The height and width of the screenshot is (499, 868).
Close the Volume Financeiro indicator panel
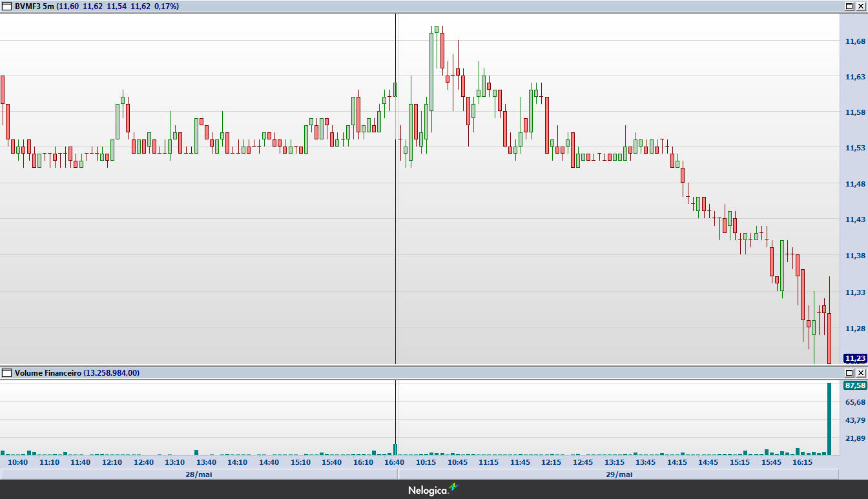860,373
